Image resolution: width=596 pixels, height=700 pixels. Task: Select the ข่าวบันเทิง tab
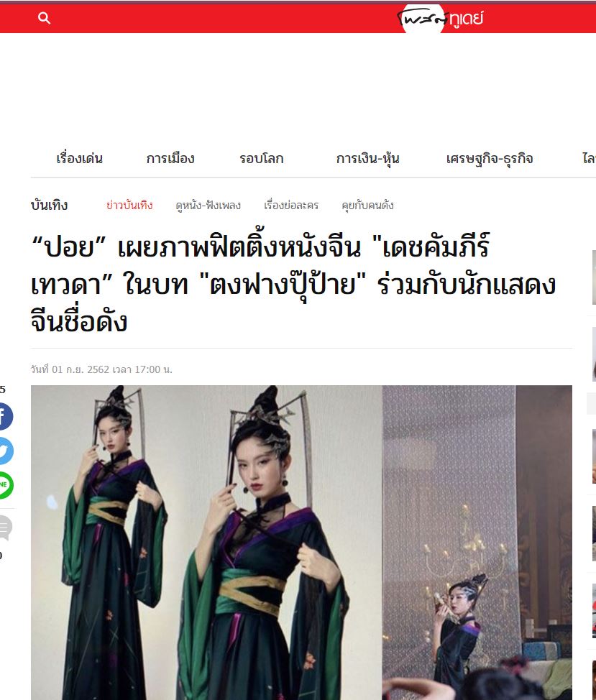[x=129, y=205]
